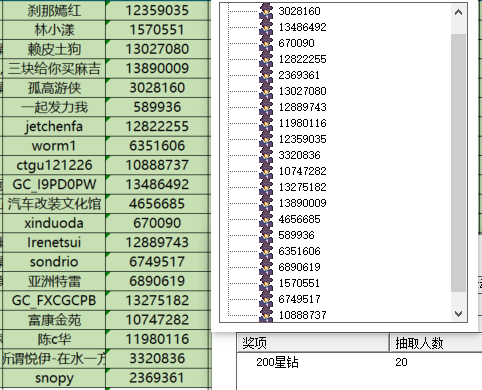Click spreadsheet cell 富康金苑

[x=54, y=320]
